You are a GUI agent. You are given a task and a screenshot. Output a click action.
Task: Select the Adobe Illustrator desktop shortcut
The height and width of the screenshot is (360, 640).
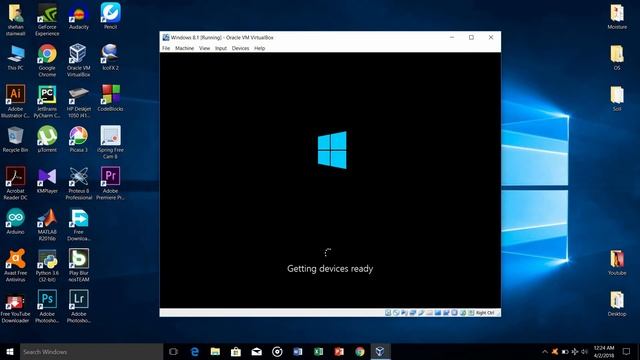pyautogui.click(x=16, y=102)
